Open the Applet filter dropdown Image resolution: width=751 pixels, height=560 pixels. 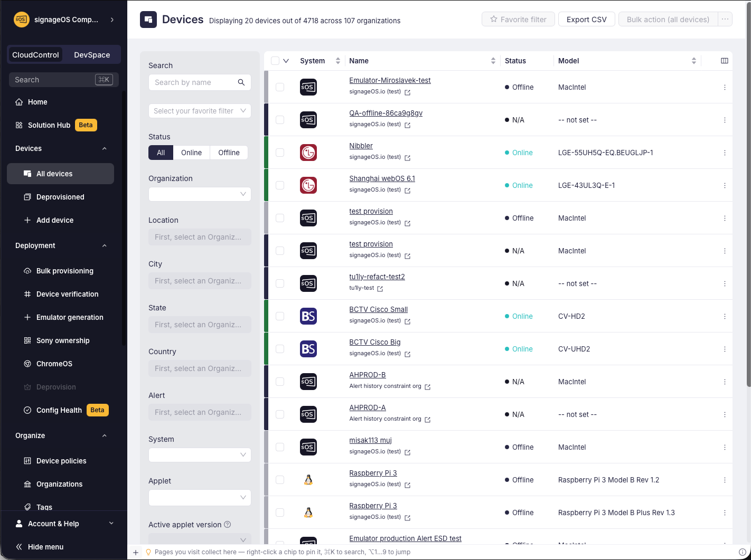(x=200, y=497)
